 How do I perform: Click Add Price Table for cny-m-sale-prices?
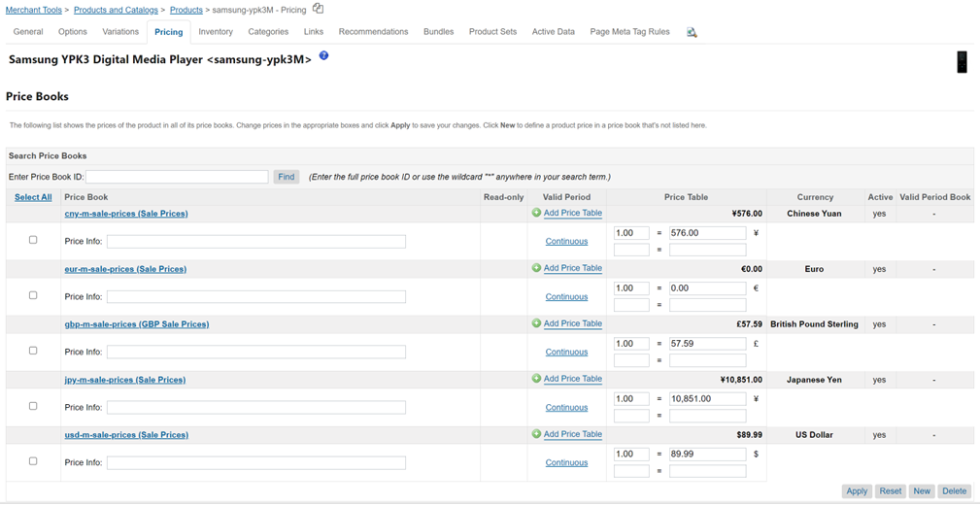pos(572,213)
